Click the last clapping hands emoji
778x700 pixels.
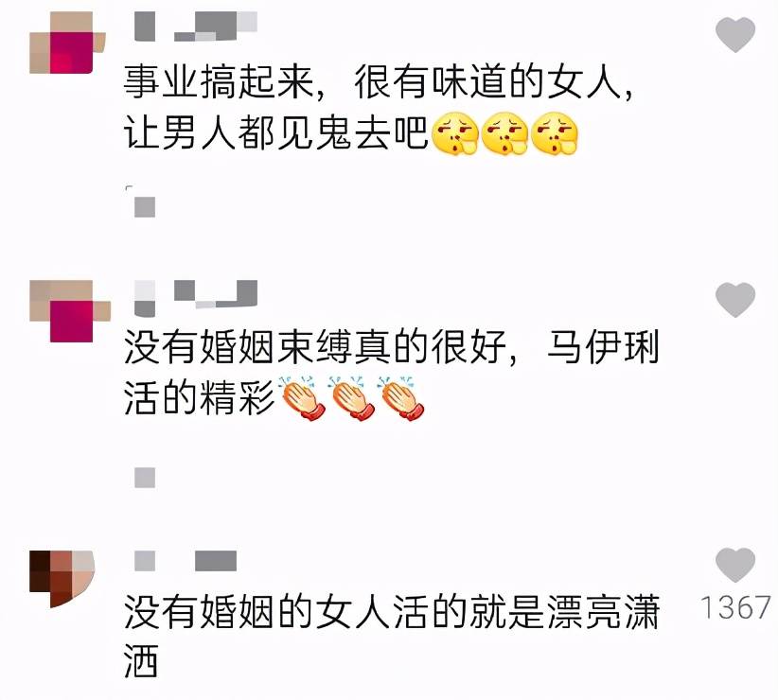401,398
